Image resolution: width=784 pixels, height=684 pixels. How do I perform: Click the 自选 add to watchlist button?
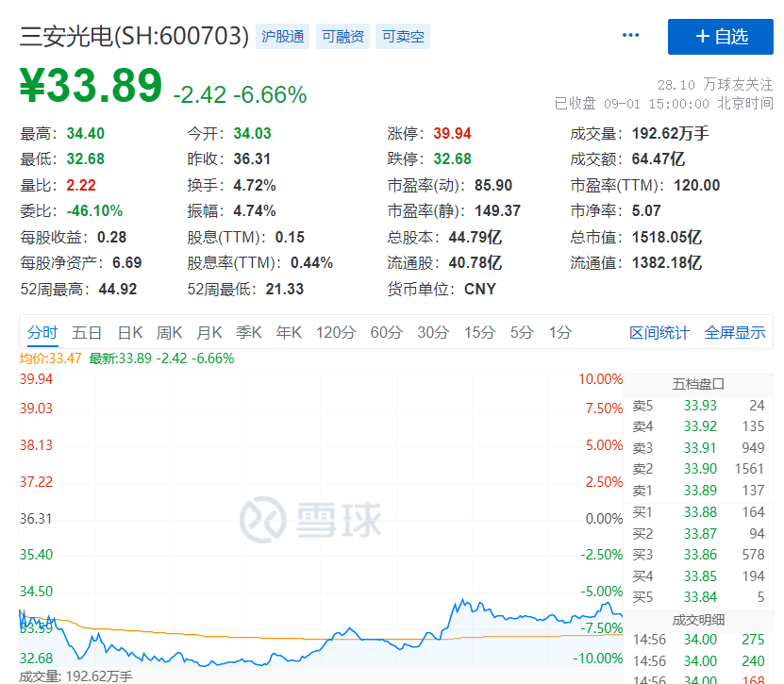[721, 37]
